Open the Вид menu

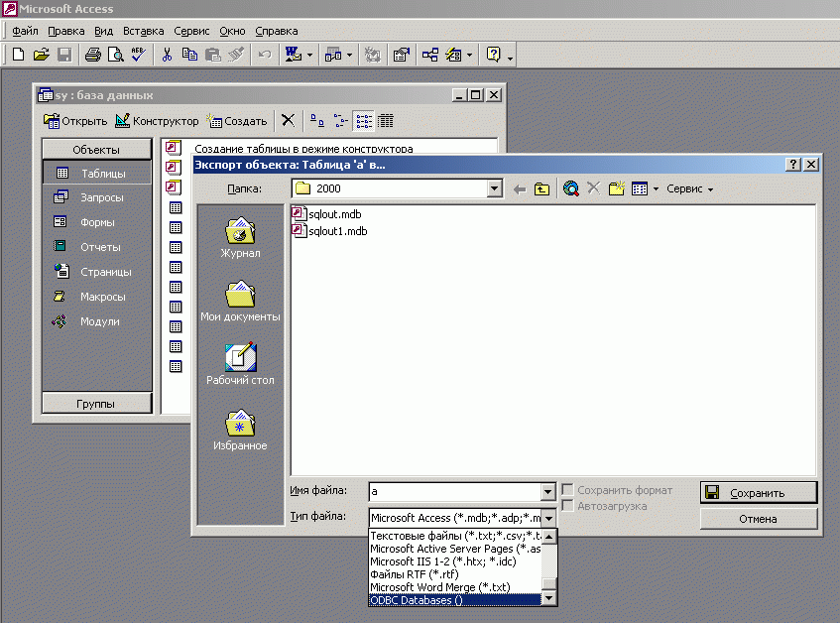pyautogui.click(x=103, y=31)
